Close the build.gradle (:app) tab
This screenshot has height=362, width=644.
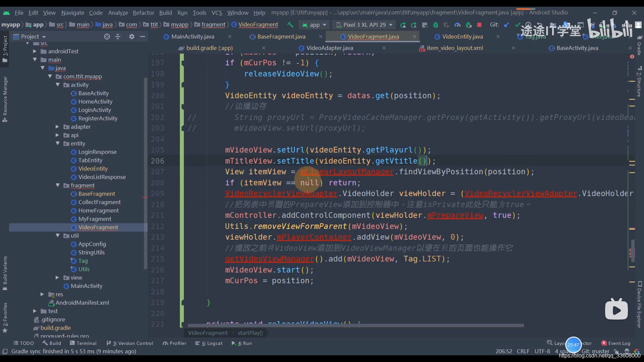coord(264,48)
